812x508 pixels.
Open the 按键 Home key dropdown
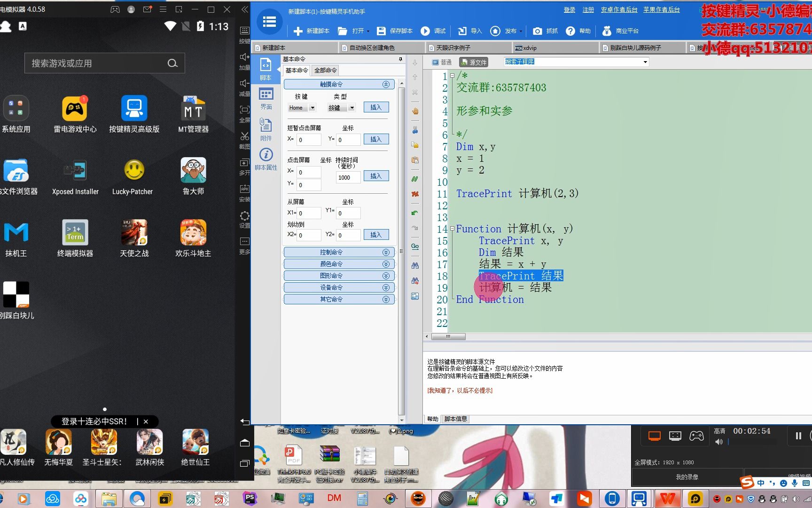[312, 108]
